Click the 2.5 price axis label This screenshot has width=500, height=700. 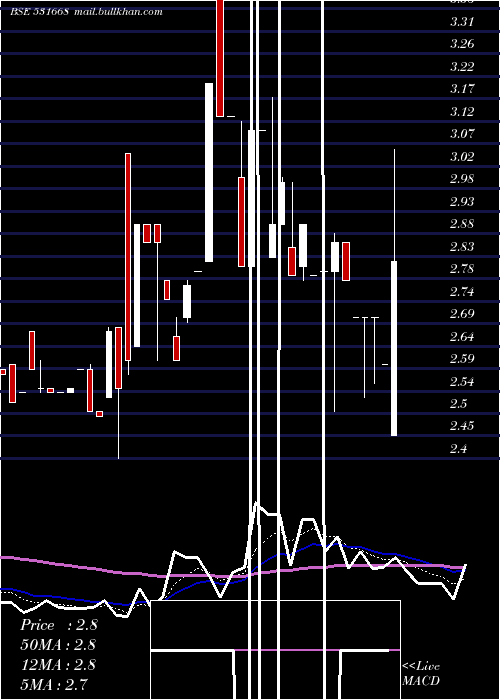(458, 404)
